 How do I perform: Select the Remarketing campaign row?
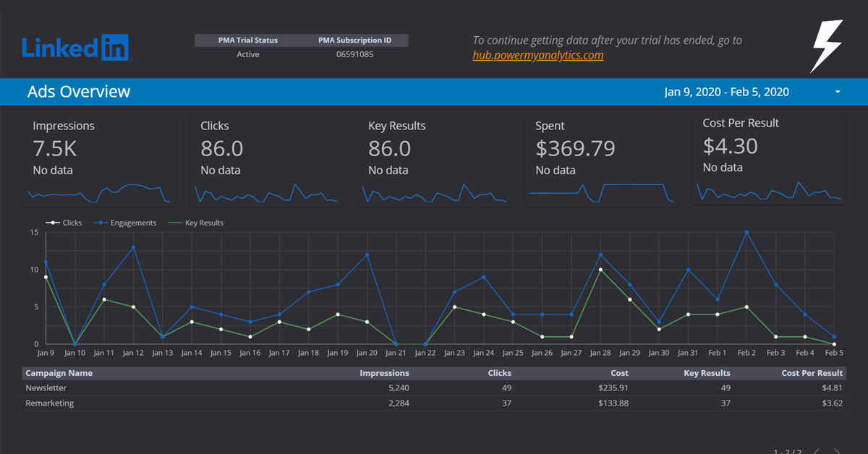click(x=50, y=403)
